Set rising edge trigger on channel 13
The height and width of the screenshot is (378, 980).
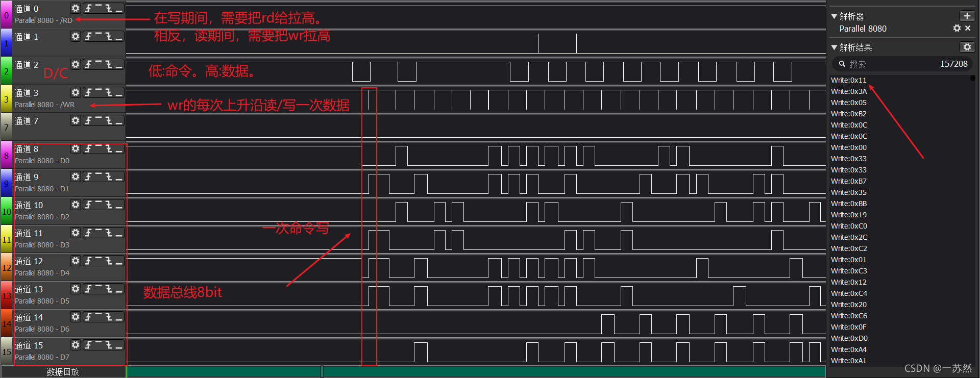[x=88, y=289]
